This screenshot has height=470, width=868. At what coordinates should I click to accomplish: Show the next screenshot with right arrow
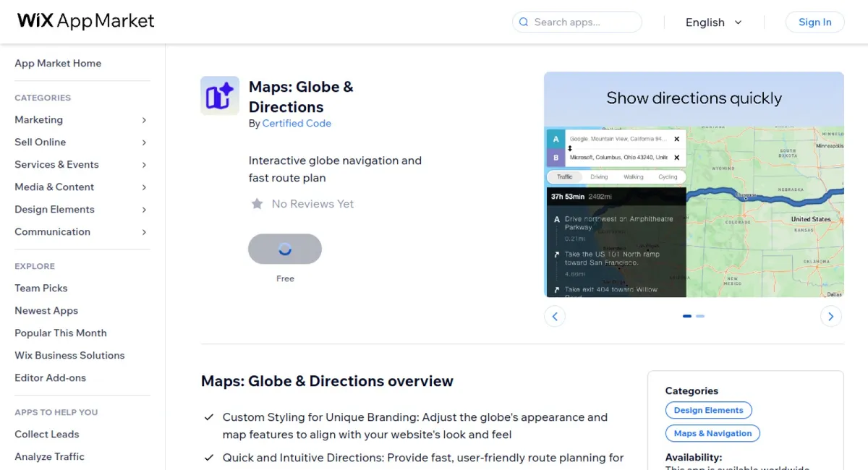[x=830, y=316]
